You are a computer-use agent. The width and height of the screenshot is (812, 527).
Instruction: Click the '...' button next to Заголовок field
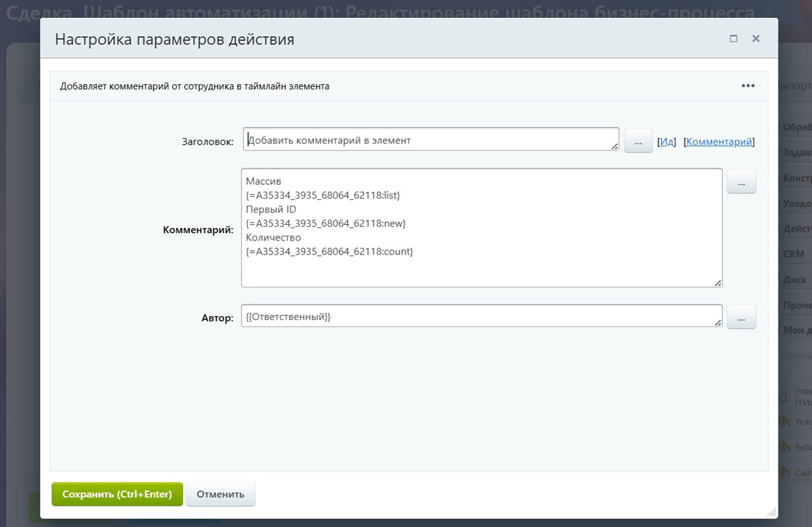point(638,142)
